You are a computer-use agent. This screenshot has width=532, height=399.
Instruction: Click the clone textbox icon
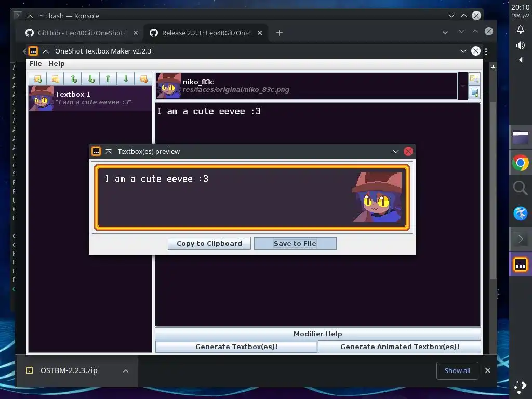[55, 79]
